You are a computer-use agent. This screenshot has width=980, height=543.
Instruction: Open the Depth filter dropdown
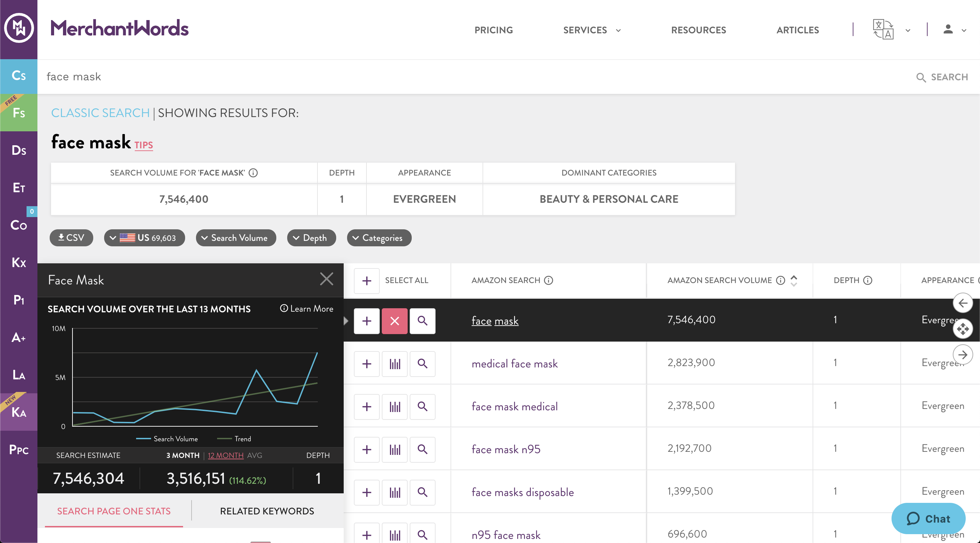coord(311,238)
